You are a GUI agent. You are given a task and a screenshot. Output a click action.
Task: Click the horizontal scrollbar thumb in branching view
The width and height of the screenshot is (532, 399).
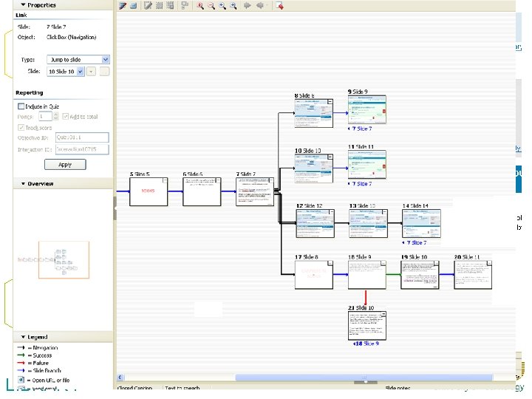[364, 378]
